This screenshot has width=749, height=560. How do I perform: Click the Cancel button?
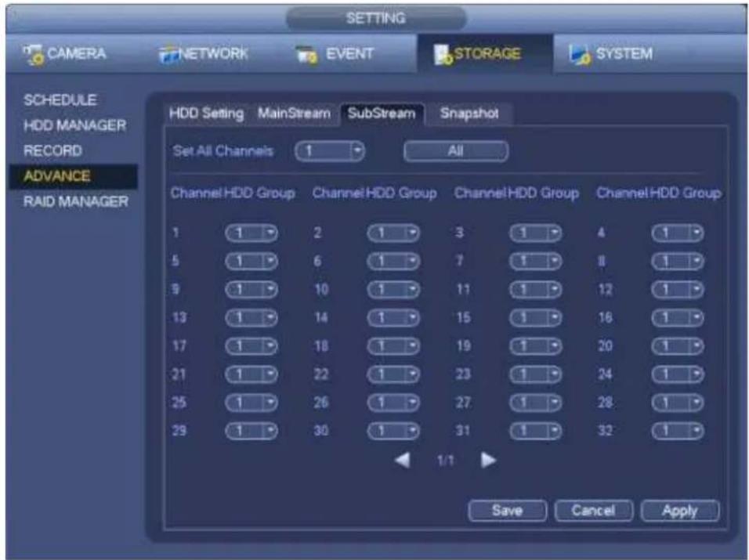pyautogui.click(x=594, y=511)
